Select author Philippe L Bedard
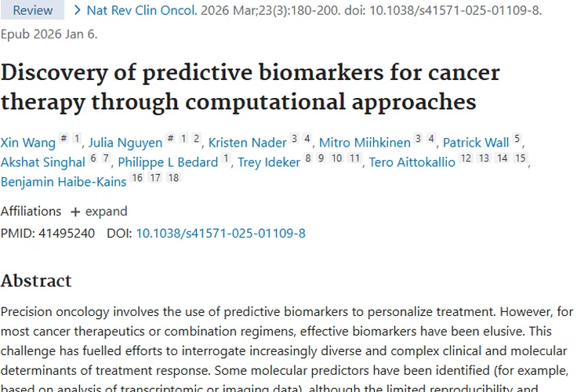 coord(168,162)
